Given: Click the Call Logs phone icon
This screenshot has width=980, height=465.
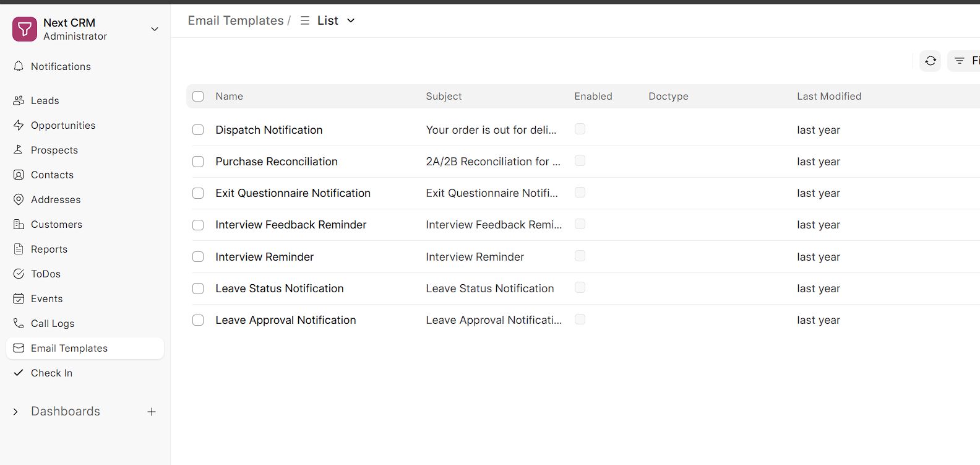Looking at the screenshot, I should point(19,323).
